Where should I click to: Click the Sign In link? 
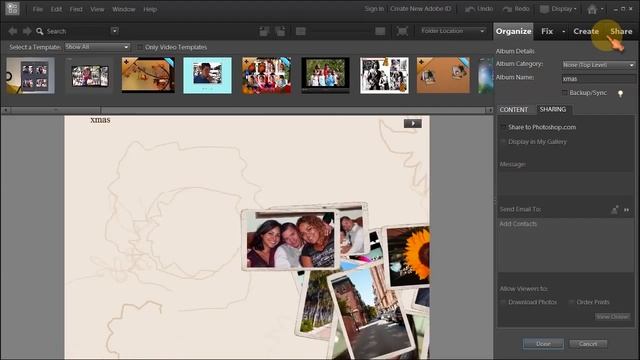(374, 9)
